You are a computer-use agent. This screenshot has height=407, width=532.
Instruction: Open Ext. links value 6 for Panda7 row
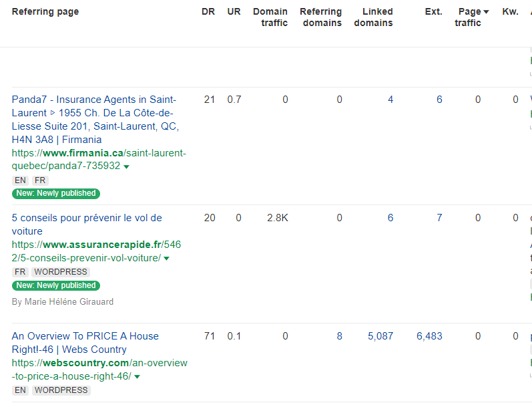pos(439,100)
